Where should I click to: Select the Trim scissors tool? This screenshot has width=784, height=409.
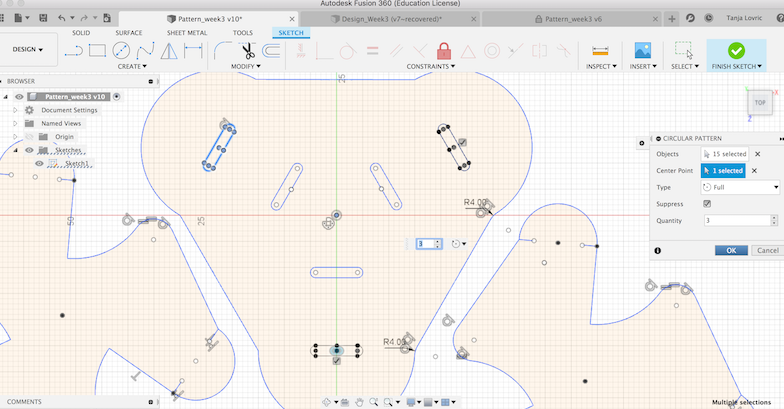coord(248,50)
